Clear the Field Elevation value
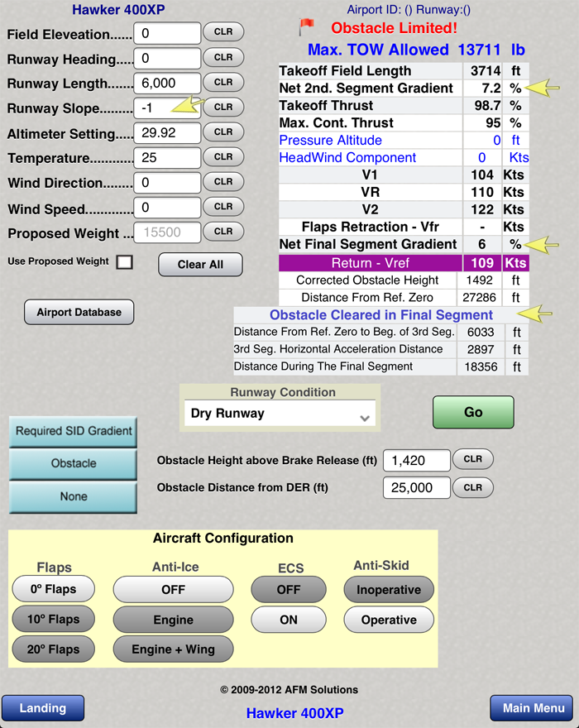 (x=223, y=32)
